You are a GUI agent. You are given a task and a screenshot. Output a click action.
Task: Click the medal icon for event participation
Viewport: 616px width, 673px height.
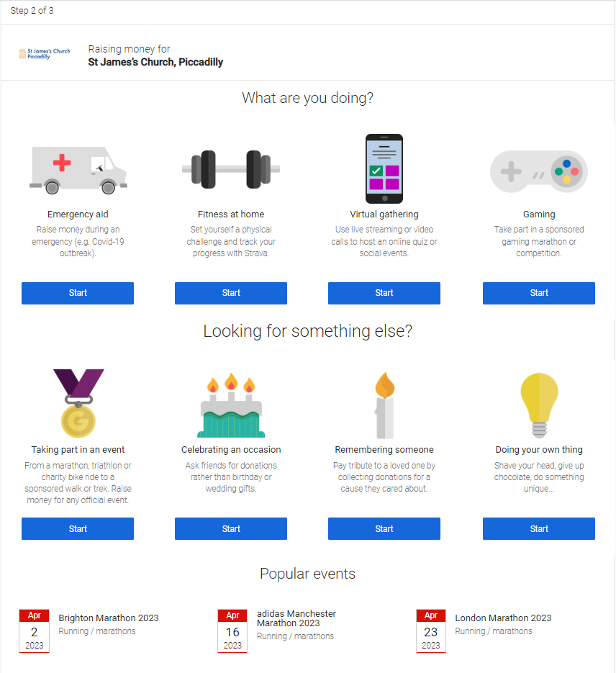pyautogui.click(x=78, y=403)
